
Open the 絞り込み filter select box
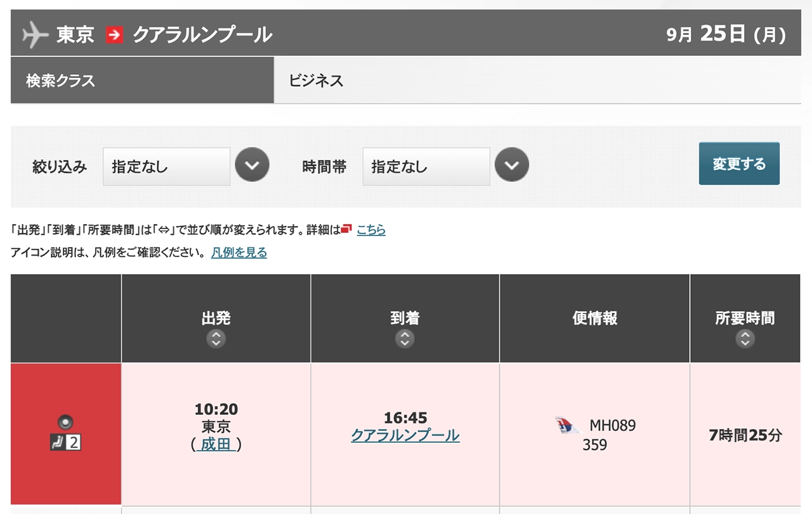tap(166, 167)
